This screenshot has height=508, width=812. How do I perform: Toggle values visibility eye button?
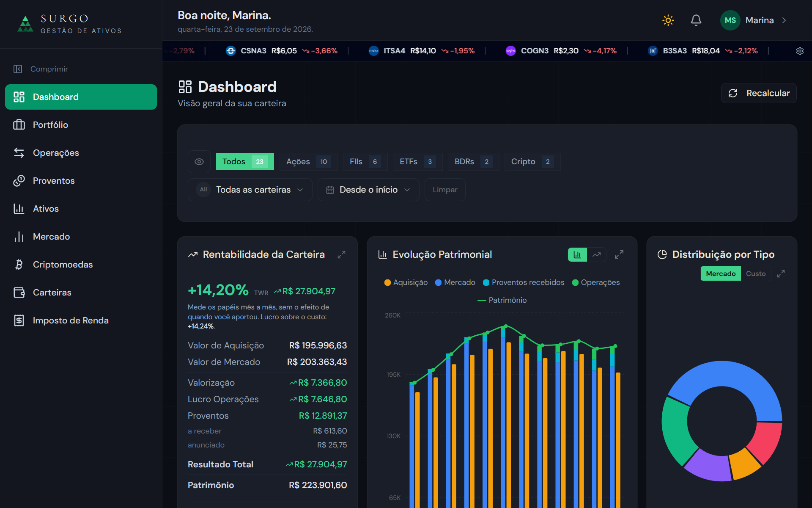pyautogui.click(x=199, y=162)
